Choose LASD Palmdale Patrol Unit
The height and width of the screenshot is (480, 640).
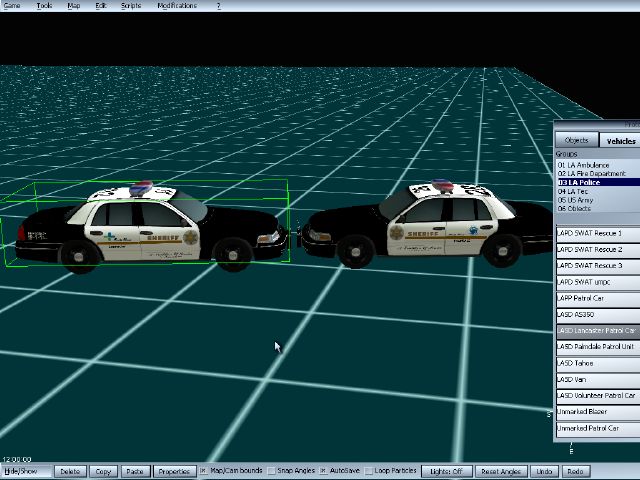click(x=598, y=347)
